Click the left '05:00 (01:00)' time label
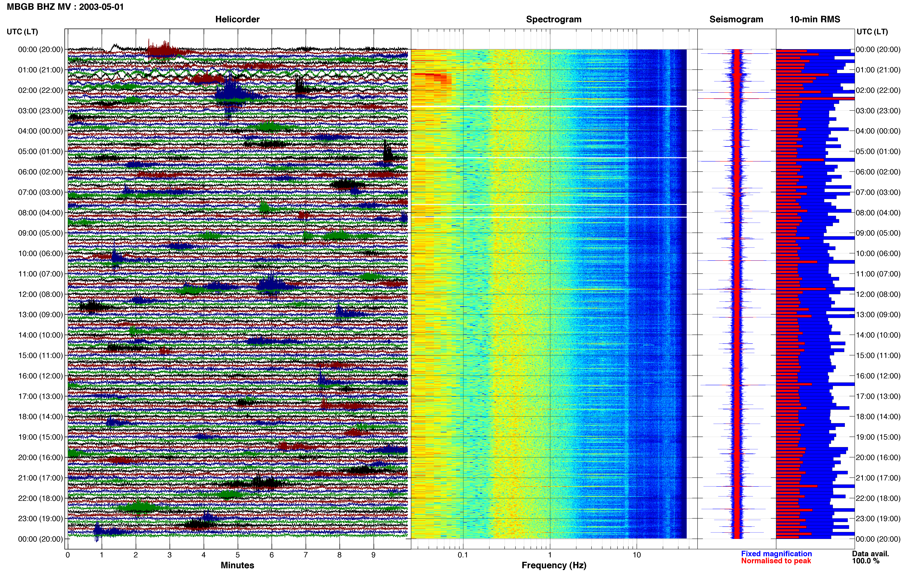The width and height of the screenshot is (924, 578). 41,151
